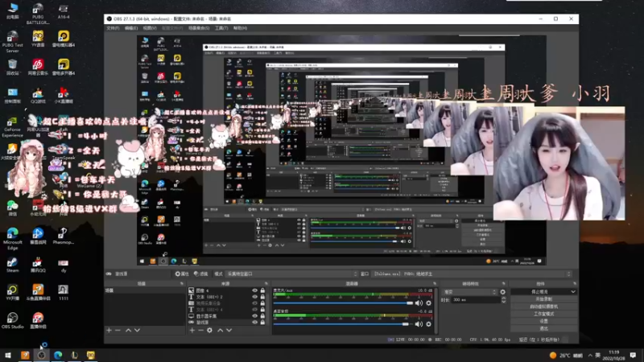
Task: Open 属性 properties in source toolbar
Action: pos(181,274)
